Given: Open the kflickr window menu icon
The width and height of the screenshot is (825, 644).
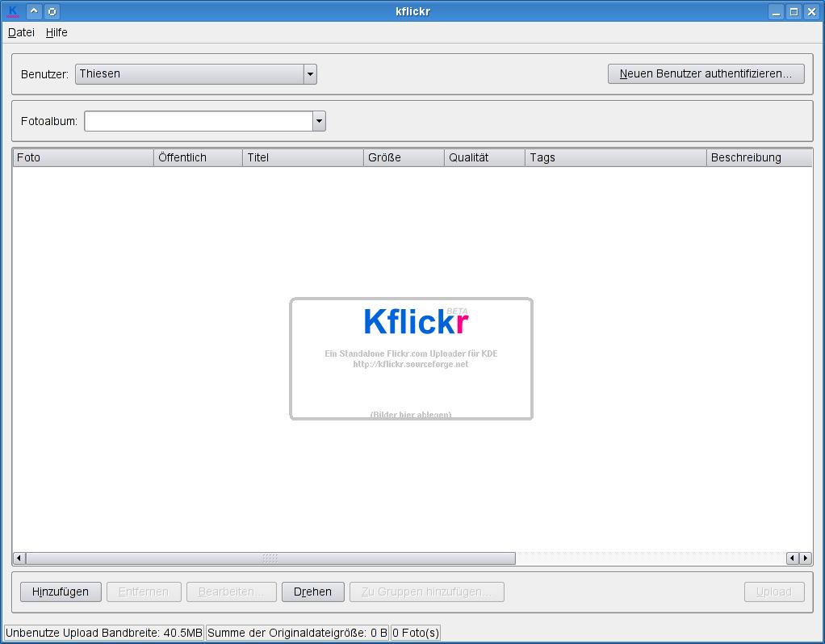Looking at the screenshot, I should (x=13, y=11).
